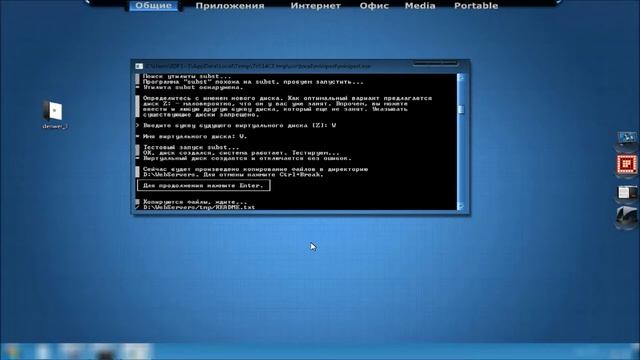Open the dark silver bottom dock icon
Viewport: 640px width, 360px height.
pos(627,216)
